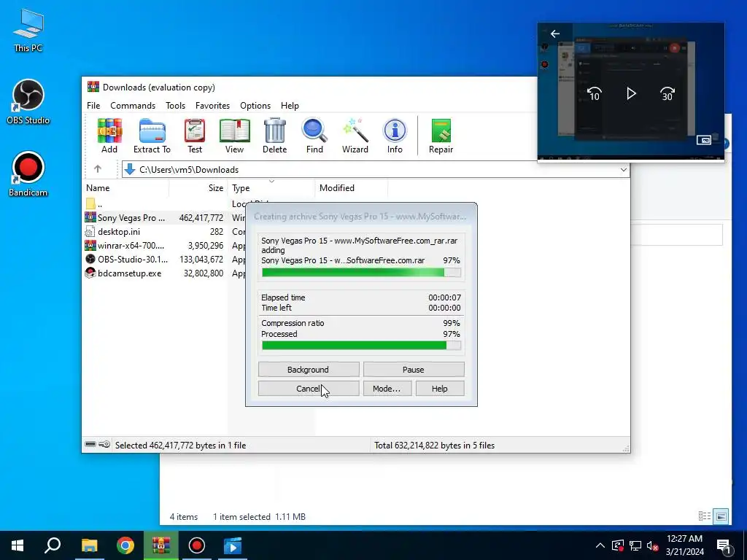Select the winrar-x64-700 installer file
Image resolution: width=747 pixels, height=560 pixels.
[x=164, y=245]
